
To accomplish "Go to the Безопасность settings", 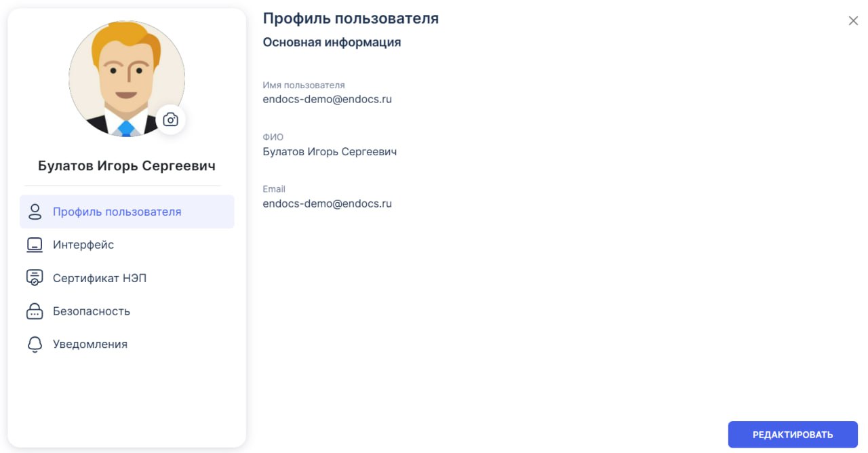I will click(92, 311).
